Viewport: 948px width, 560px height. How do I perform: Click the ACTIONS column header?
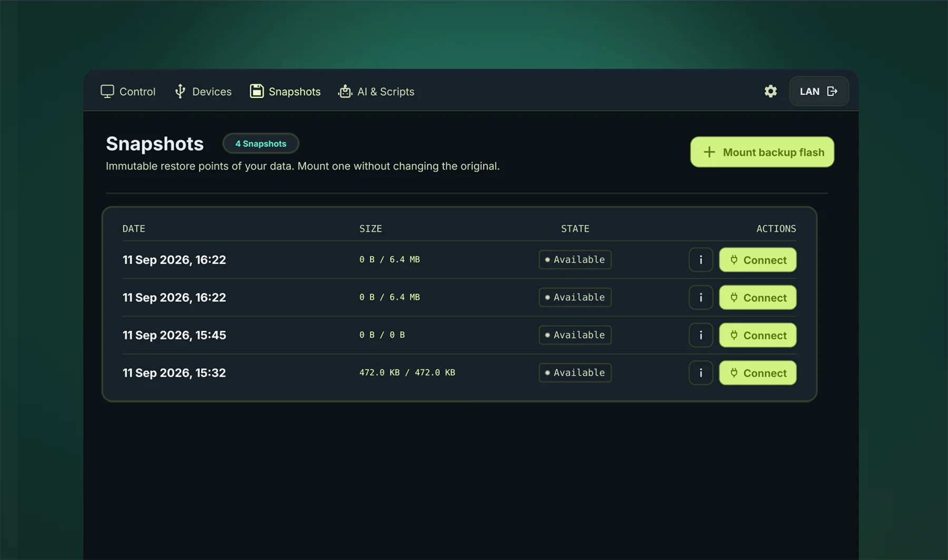[x=776, y=228]
